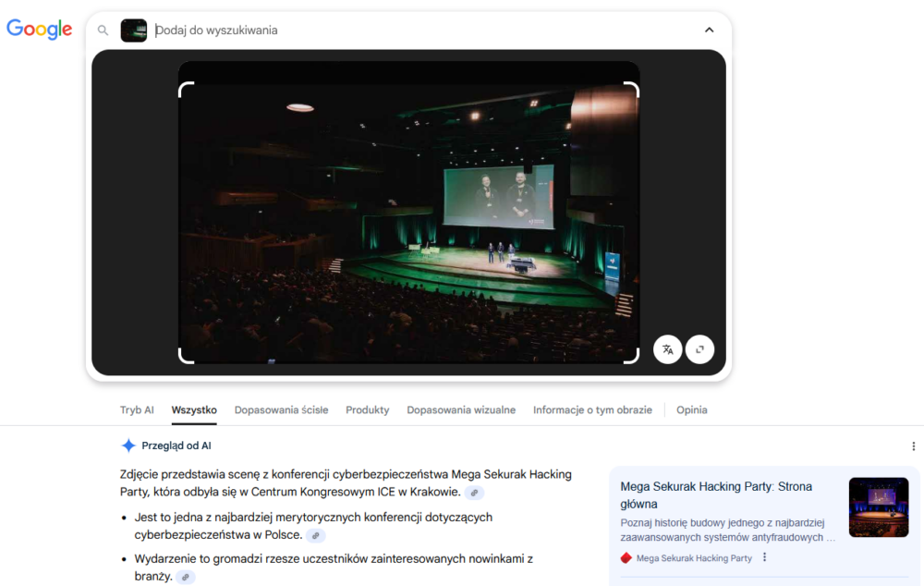Go to the 'Dopasowania wizualne' tab

461,410
